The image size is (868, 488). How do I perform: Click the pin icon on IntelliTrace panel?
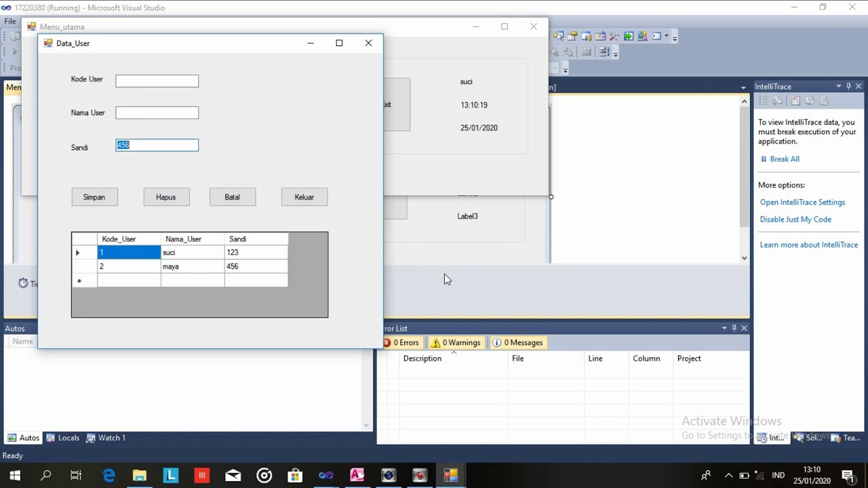click(848, 86)
